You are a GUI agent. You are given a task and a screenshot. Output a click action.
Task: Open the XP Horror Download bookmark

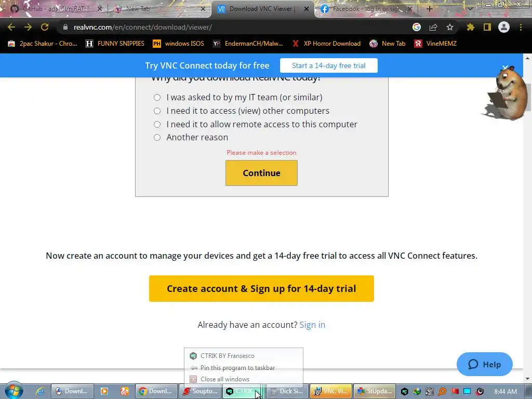[326, 44]
